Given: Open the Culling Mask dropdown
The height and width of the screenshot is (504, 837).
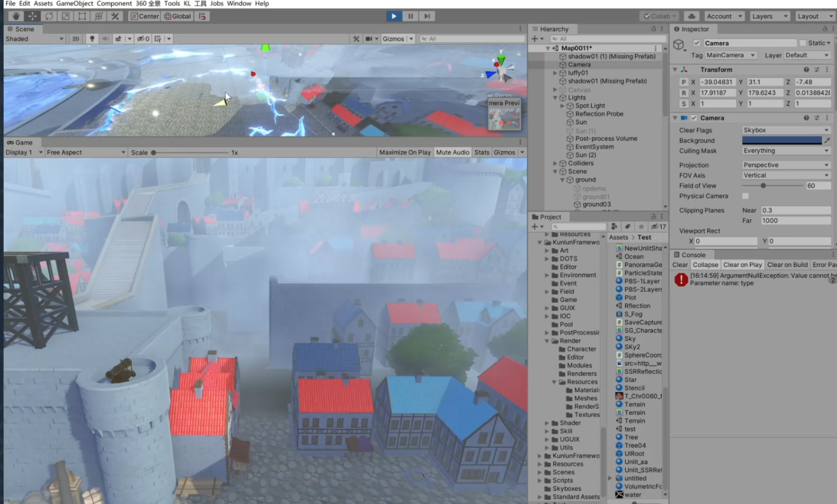Looking at the screenshot, I should (786, 151).
